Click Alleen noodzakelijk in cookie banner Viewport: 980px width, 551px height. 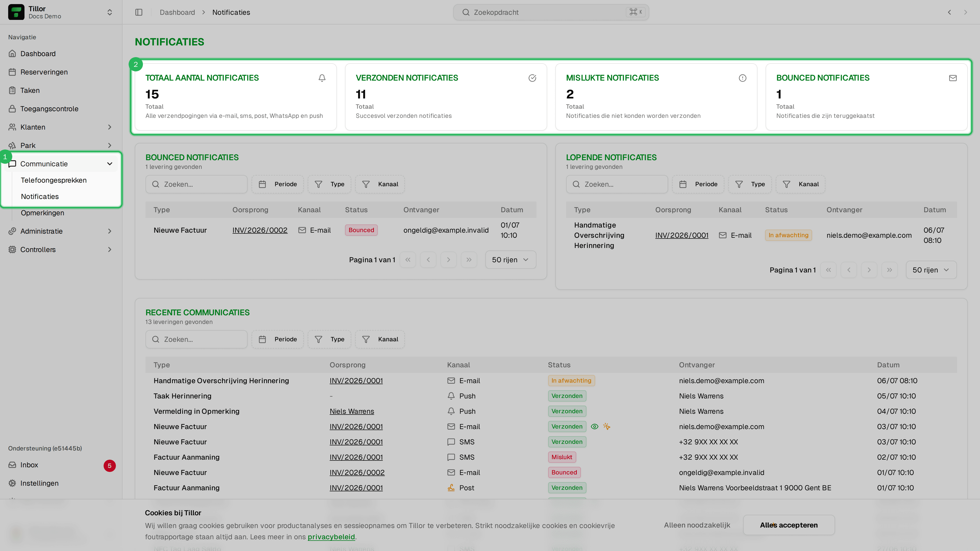click(697, 525)
